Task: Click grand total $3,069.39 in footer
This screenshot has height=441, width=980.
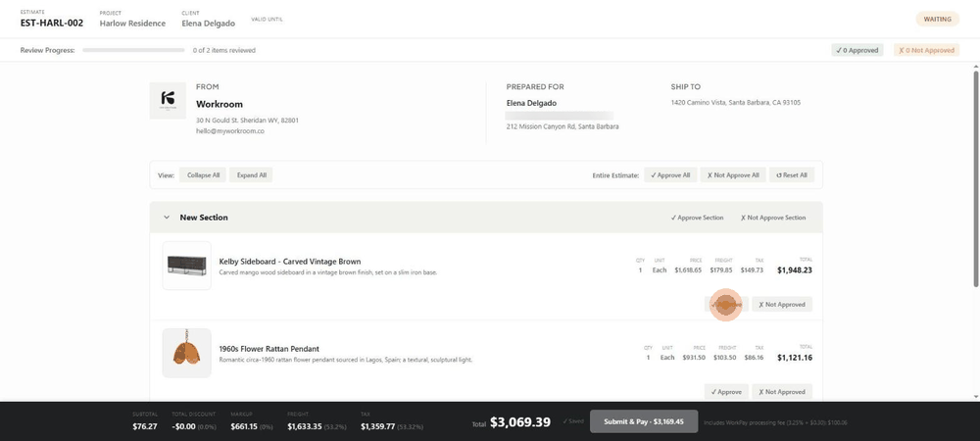Action: click(520, 422)
